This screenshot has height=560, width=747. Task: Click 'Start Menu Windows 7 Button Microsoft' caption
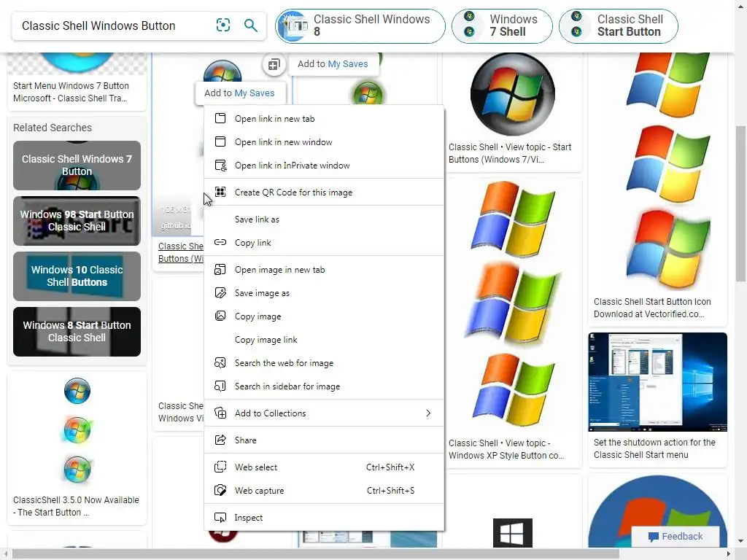[71, 92]
